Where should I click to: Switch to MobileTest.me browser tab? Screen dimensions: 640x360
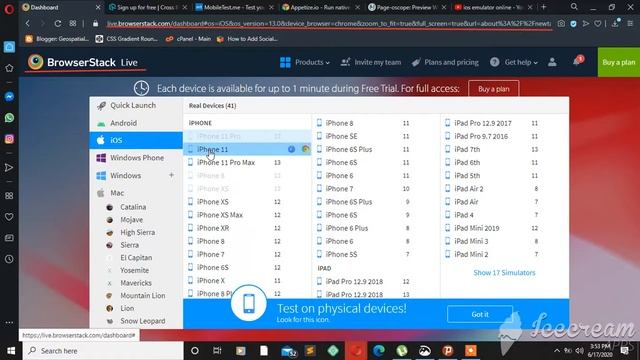[234, 7]
